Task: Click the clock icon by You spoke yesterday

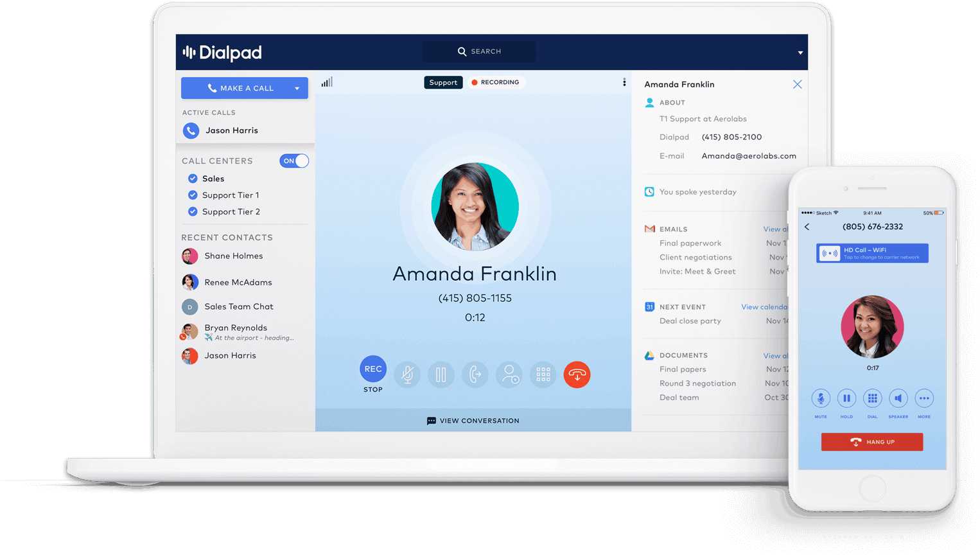Action: (650, 192)
